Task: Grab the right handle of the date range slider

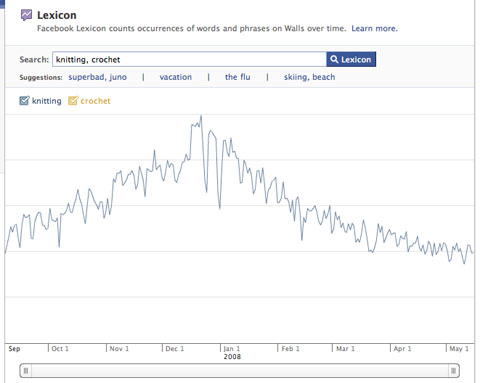Action: tap(453, 371)
